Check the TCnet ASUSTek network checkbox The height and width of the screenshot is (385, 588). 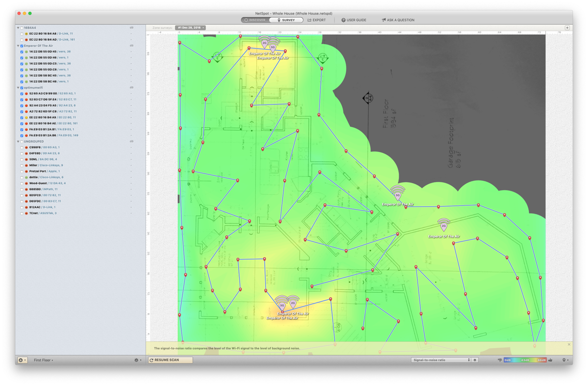[x=22, y=214]
